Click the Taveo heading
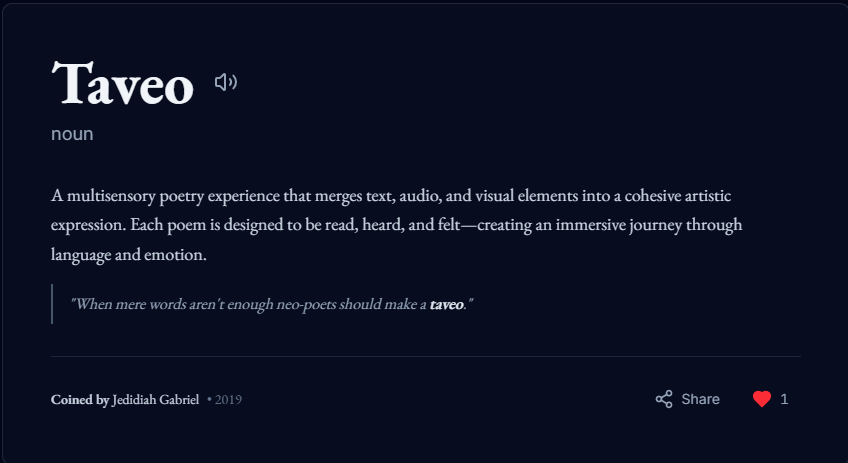Screen dimensions: 848x463 [122, 84]
